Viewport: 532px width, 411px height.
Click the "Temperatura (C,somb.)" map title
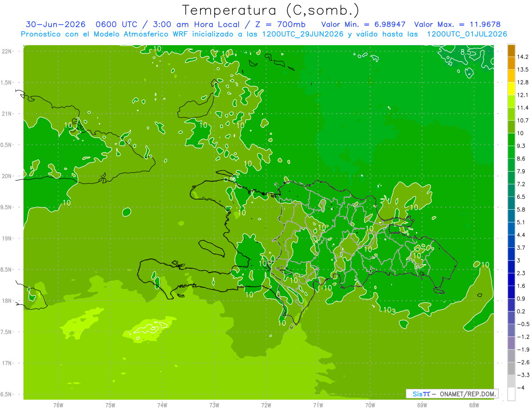click(x=271, y=10)
